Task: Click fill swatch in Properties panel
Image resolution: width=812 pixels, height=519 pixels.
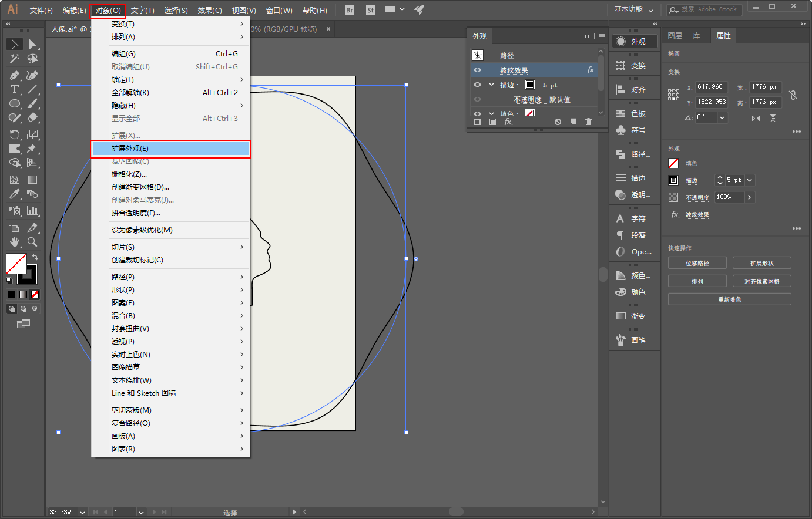Action: (x=673, y=163)
